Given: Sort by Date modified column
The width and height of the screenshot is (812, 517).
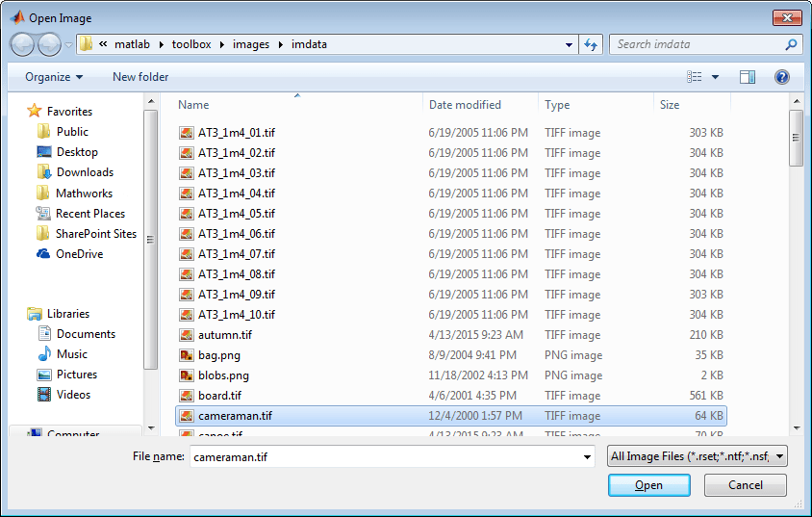Looking at the screenshot, I should point(465,105).
